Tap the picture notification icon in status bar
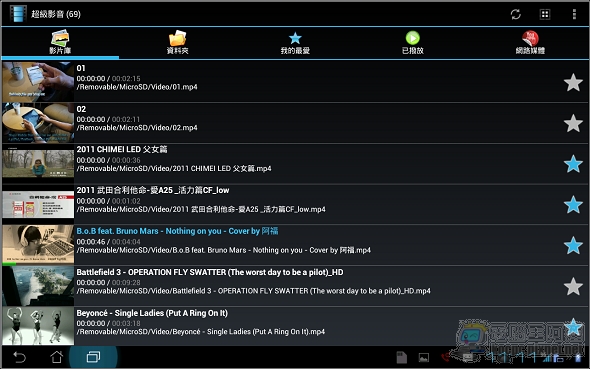Image resolution: width=590 pixels, height=369 pixels. tap(424, 357)
